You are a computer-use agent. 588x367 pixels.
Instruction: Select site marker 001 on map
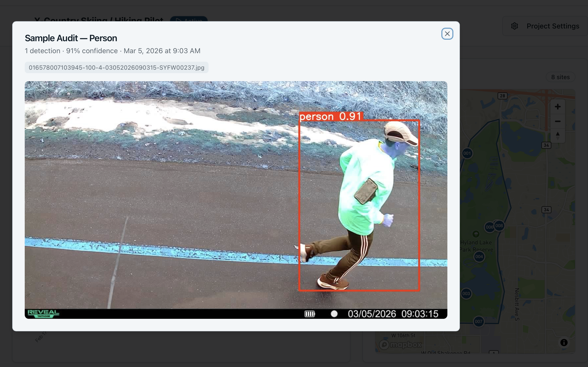(467, 153)
